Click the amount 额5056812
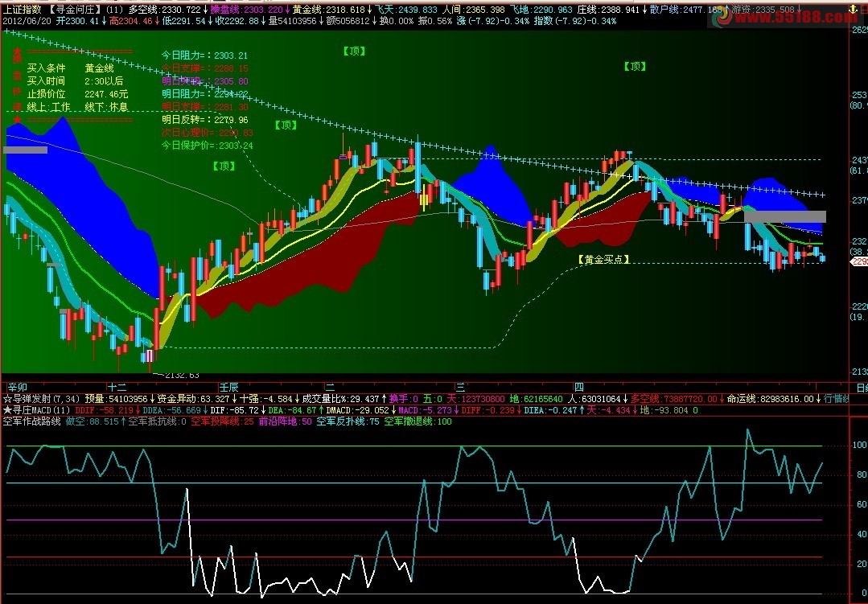 pos(348,21)
